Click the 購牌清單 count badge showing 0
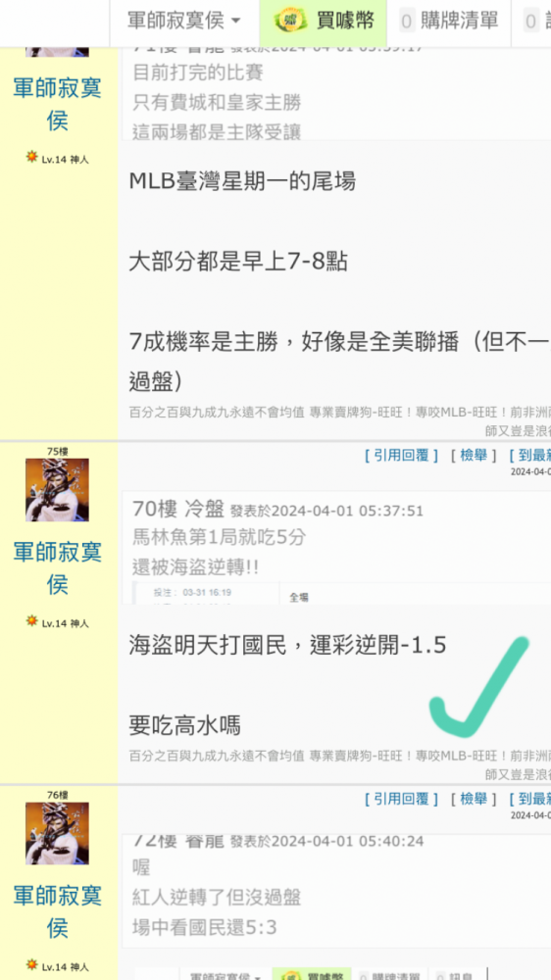The height and width of the screenshot is (980, 551). (x=407, y=22)
